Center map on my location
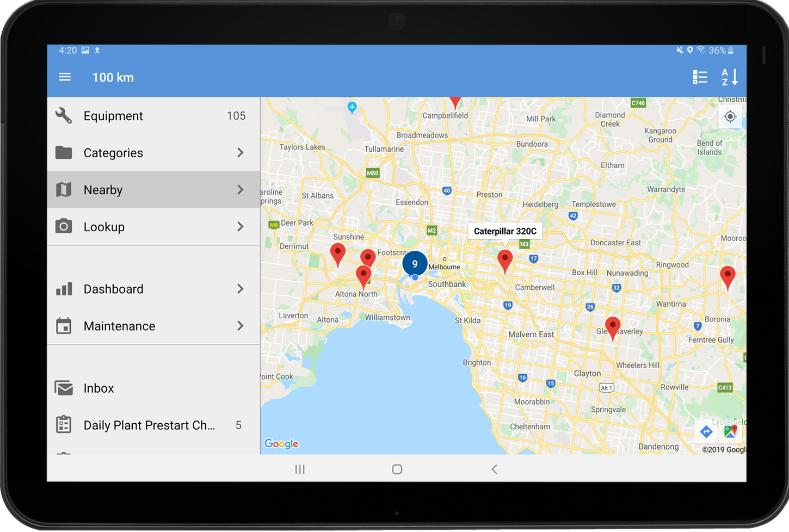This screenshot has width=789, height=532. pos(730,116)
